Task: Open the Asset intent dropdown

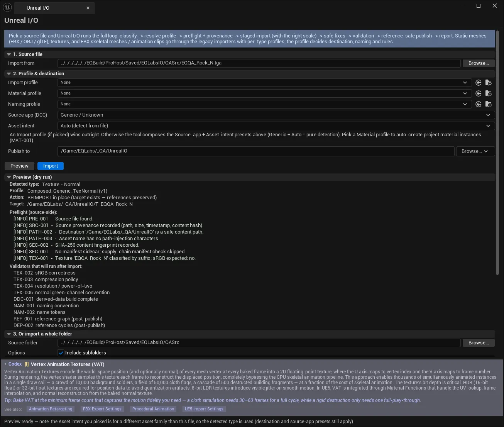Action: 276,126
